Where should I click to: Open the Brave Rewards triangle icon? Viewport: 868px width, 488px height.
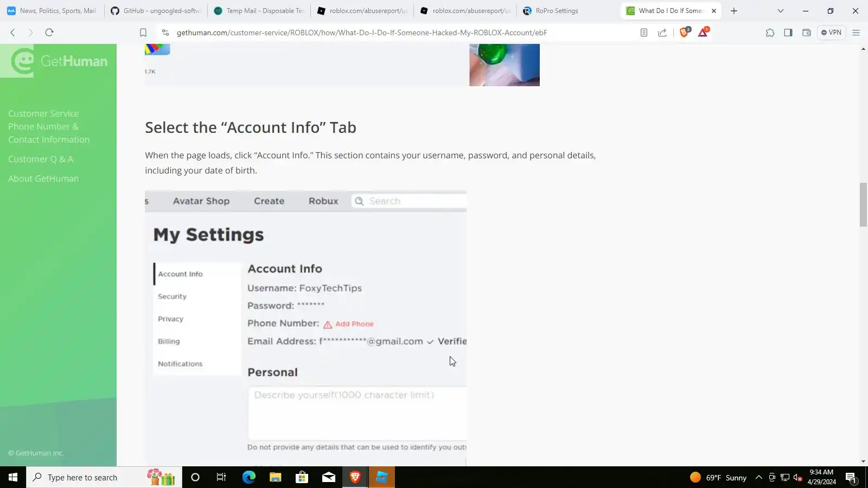point(703,32)
